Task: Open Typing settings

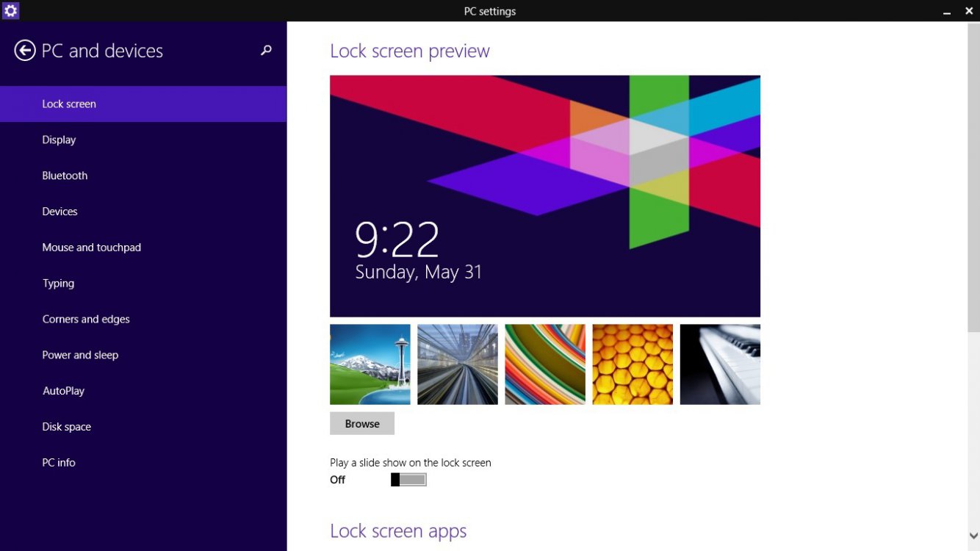Action: 58,284
